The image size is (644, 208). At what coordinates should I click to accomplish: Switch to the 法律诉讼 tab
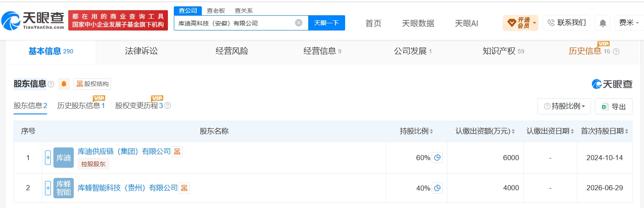tap(141, 51)
